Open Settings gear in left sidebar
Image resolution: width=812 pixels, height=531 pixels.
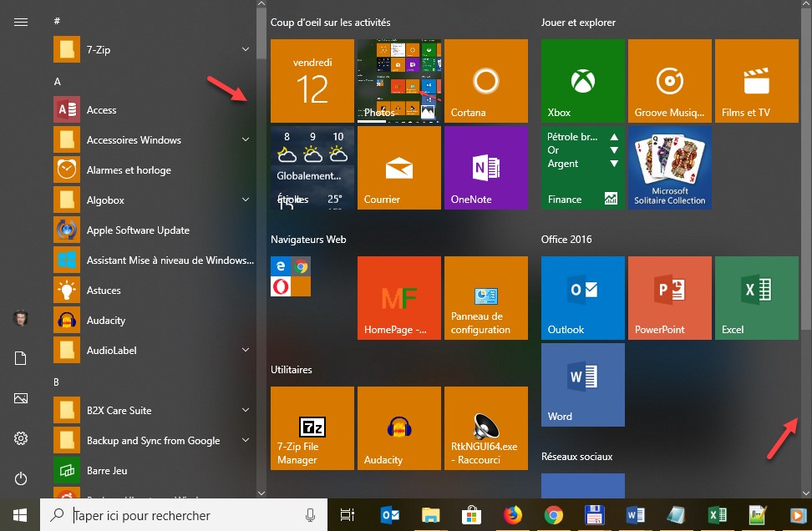tap(21, 438)
